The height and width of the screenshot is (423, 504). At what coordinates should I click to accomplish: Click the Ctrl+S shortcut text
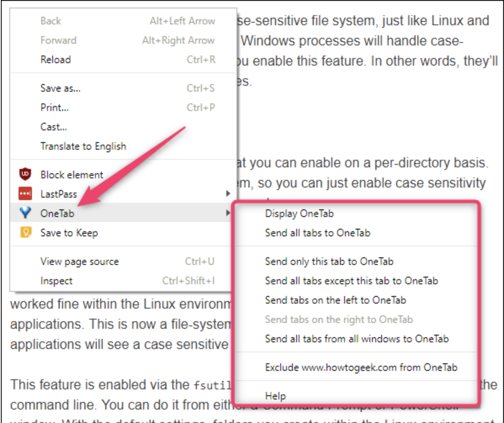[201, 88]
